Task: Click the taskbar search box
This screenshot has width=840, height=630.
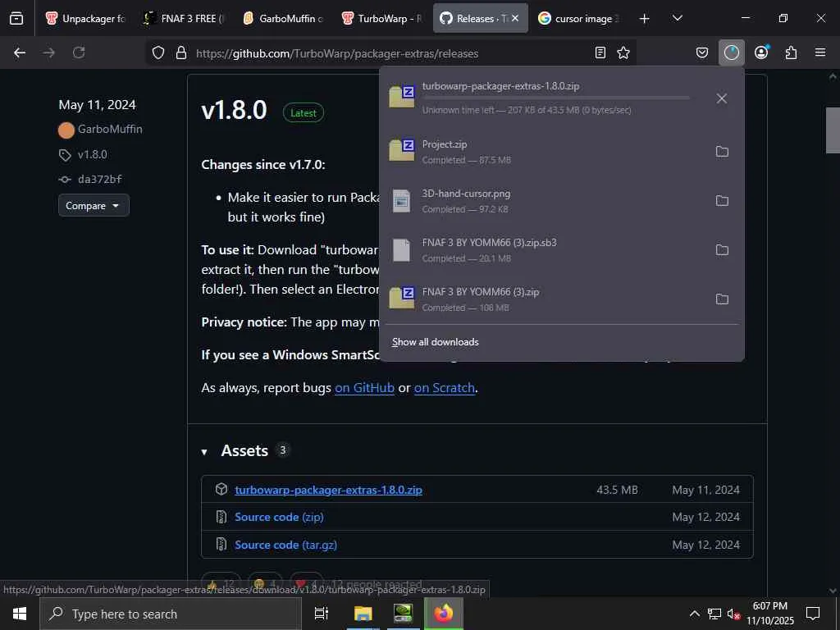Action: click(x=171, y=614)
